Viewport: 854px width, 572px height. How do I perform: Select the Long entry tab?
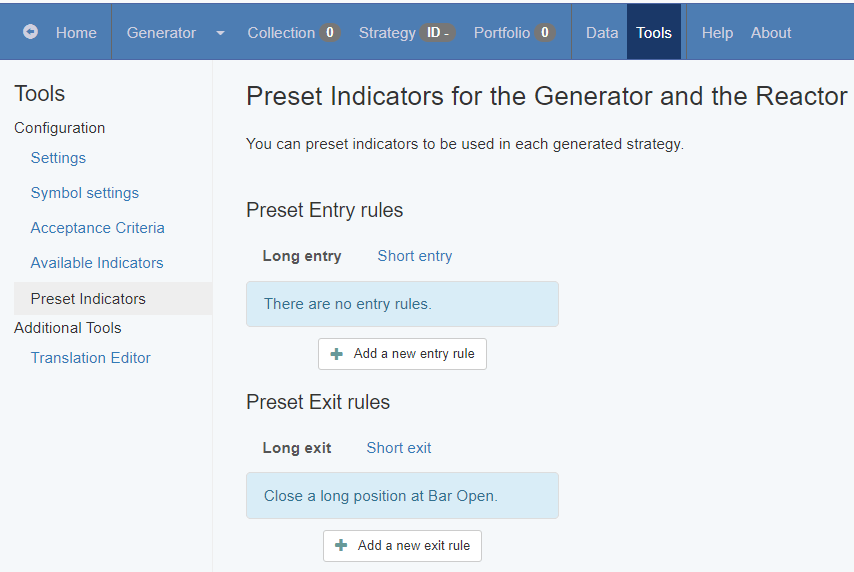[302, 256]
